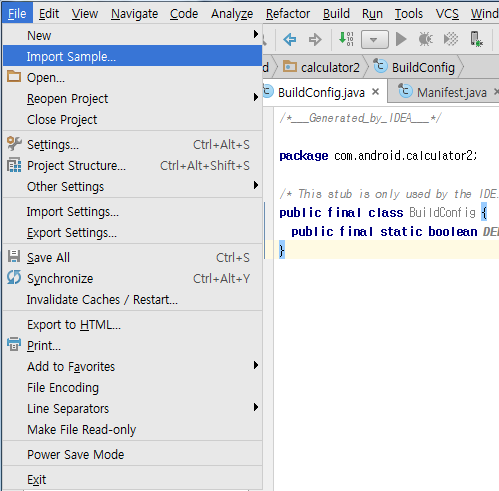This screenshot has width=499, height=491.
Task: Expand the Add to Favorites submenu arrow
Action: point(256,365)
